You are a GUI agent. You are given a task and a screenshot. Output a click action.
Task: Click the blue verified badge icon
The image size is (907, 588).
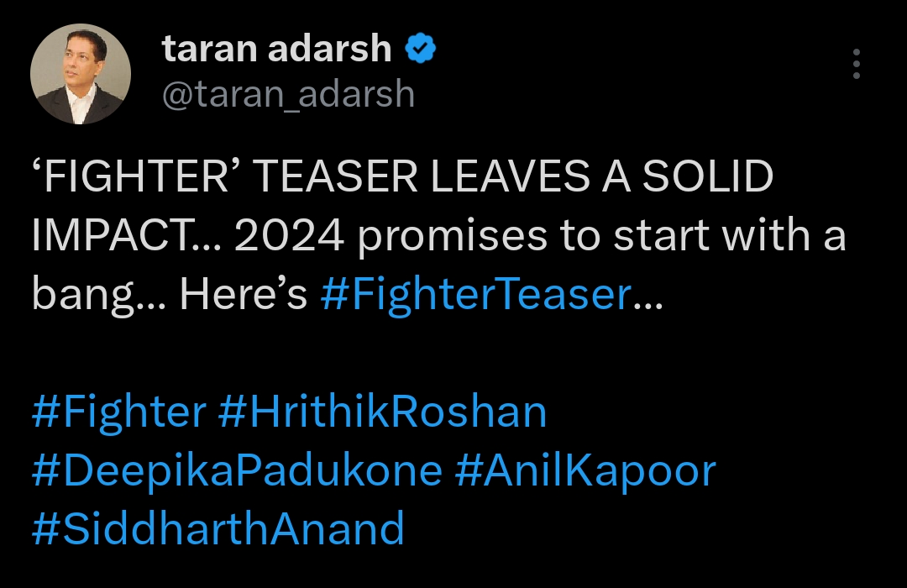(x=421, y=50)
